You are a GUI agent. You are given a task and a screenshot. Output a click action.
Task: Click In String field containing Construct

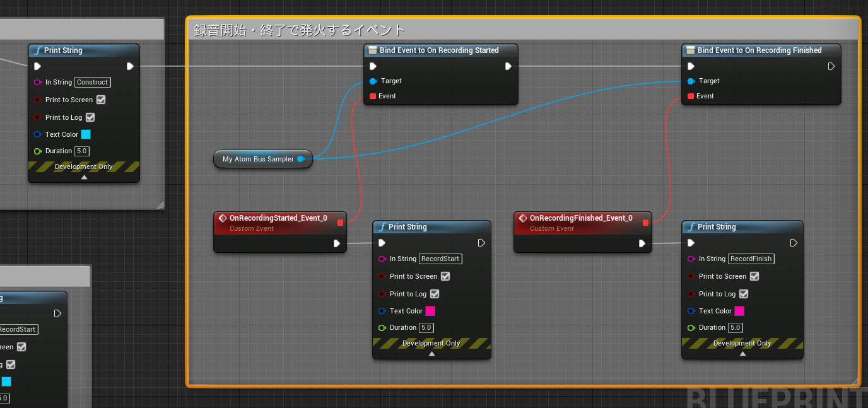[93, 82]
